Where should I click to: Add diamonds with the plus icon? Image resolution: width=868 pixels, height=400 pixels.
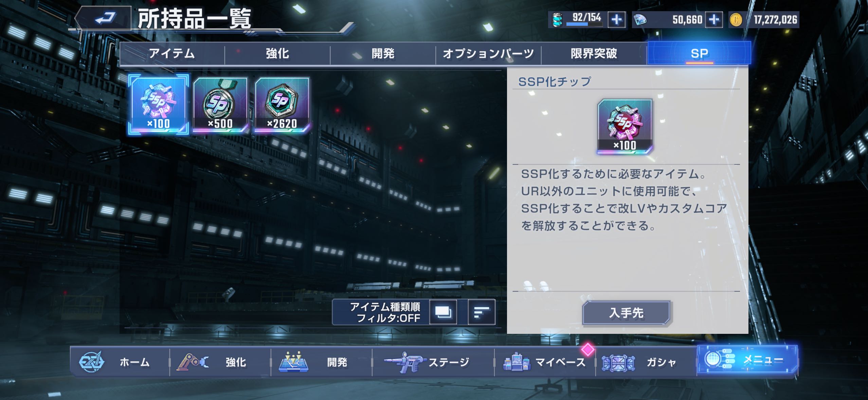pos(713,20)
